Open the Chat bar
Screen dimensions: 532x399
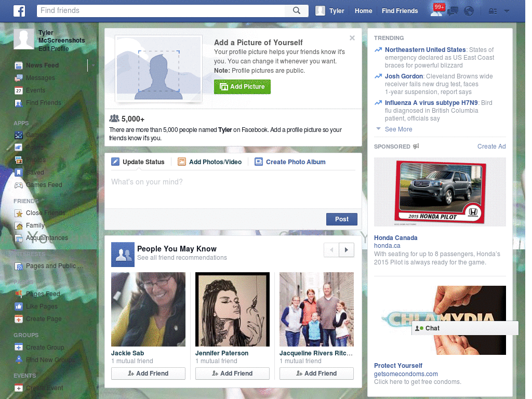point(465,328)
